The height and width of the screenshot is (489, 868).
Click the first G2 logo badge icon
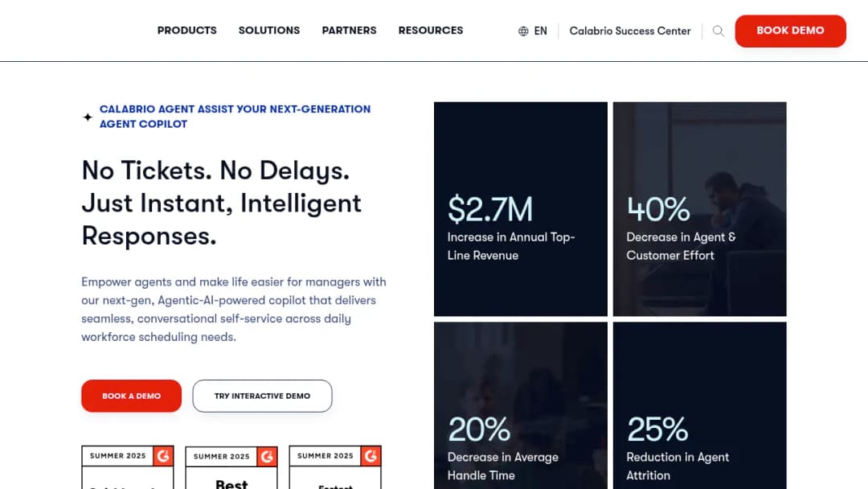point(163,456)
